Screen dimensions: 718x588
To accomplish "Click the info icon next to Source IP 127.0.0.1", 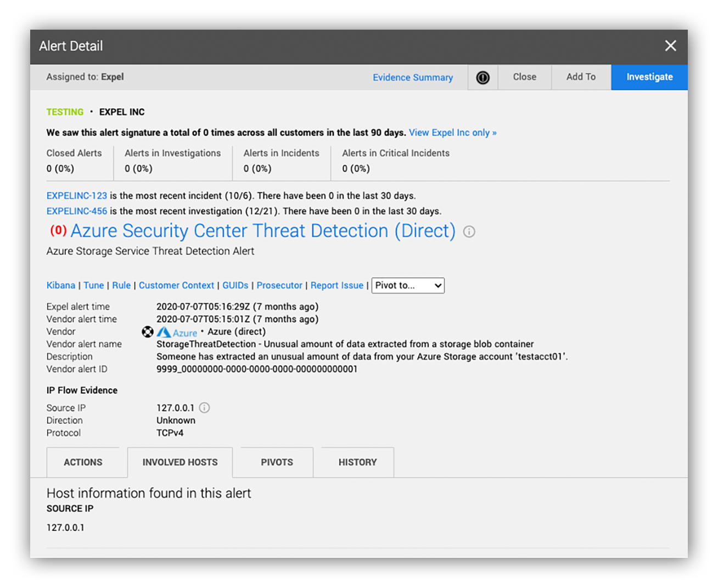I will [x=204, y=407].
